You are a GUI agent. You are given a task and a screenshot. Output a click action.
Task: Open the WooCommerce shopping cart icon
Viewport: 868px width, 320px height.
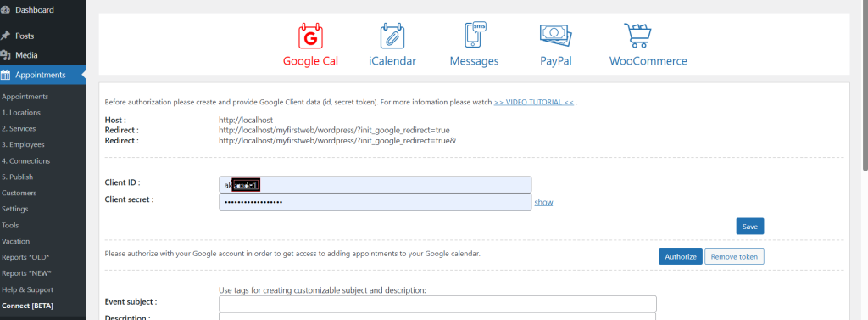pyautogui.click(x=637, y=36)
